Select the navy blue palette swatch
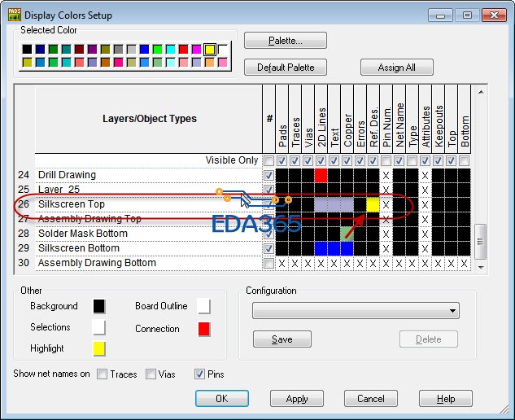Image resolution: width=515 pixels, height=420 pixels. 40,50
